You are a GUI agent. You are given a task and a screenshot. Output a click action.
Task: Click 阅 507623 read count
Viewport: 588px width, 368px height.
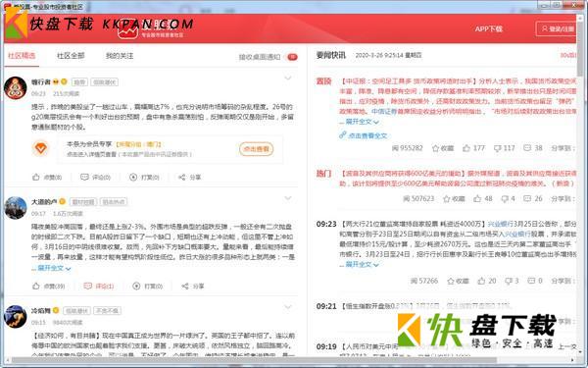click(418, 198)
